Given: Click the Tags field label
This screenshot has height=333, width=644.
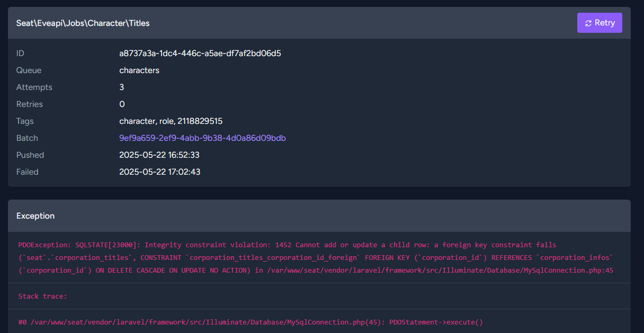Looking at the screenshot, I should (x=25, y=121).
